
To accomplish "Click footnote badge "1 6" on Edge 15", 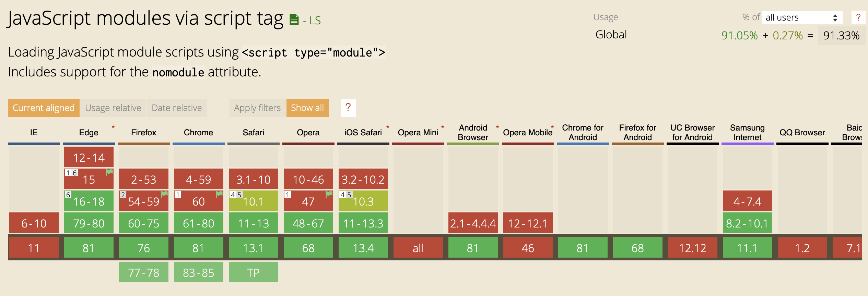I will coord(71,173).
